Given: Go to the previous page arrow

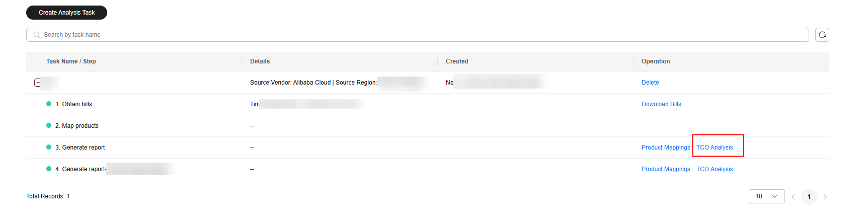Looking at the screenshot, I should [793, 197].
